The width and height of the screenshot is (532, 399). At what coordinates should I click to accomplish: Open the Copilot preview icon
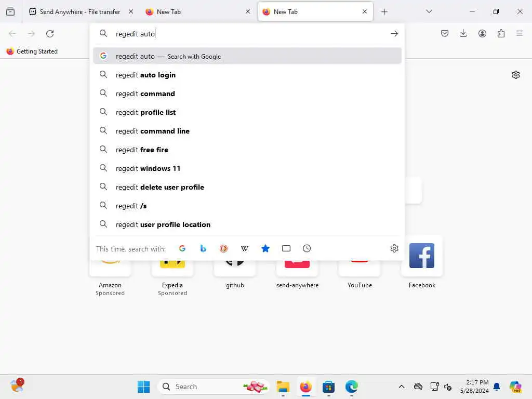tap(515, 387)
